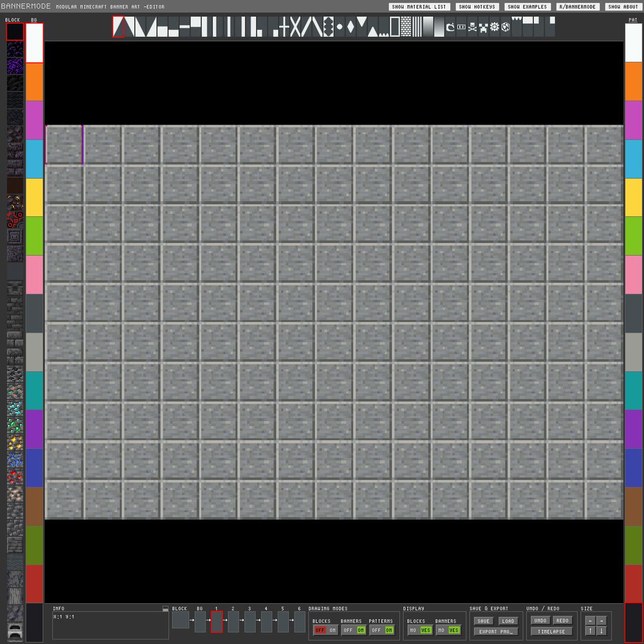Click the Export PNG button

click(x=495, y=632)
